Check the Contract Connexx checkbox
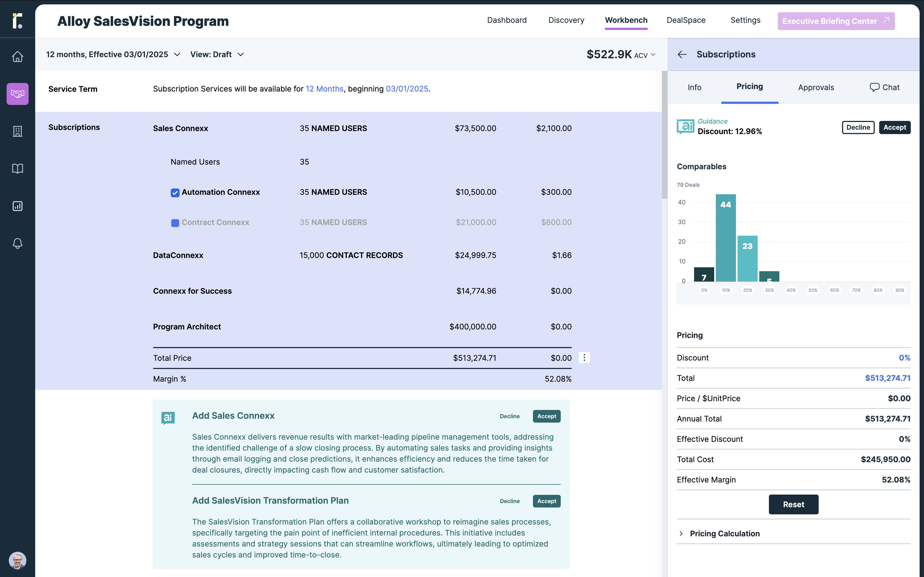The width and height of the screenshot is (924, 577). coord(175,223)
